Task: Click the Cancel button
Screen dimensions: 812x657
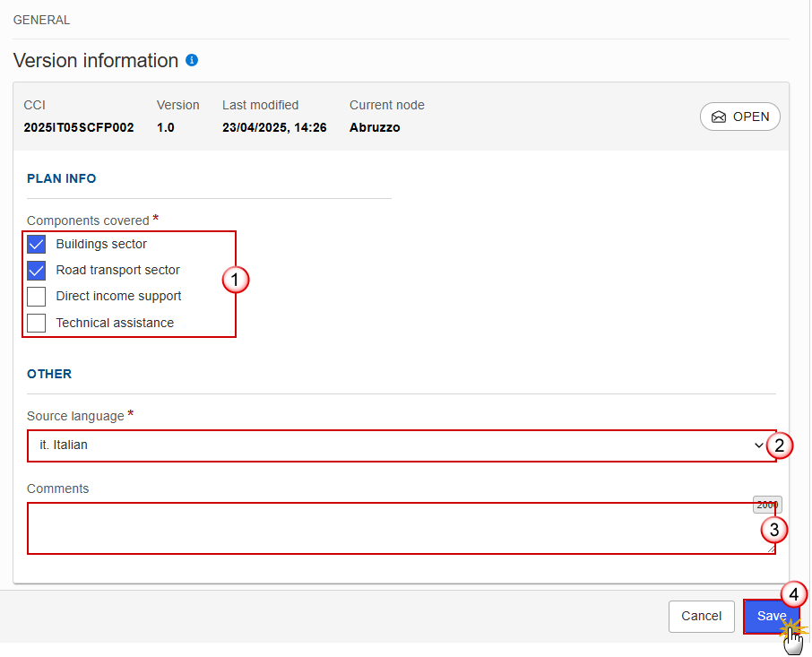Action: tap(701, 616)
